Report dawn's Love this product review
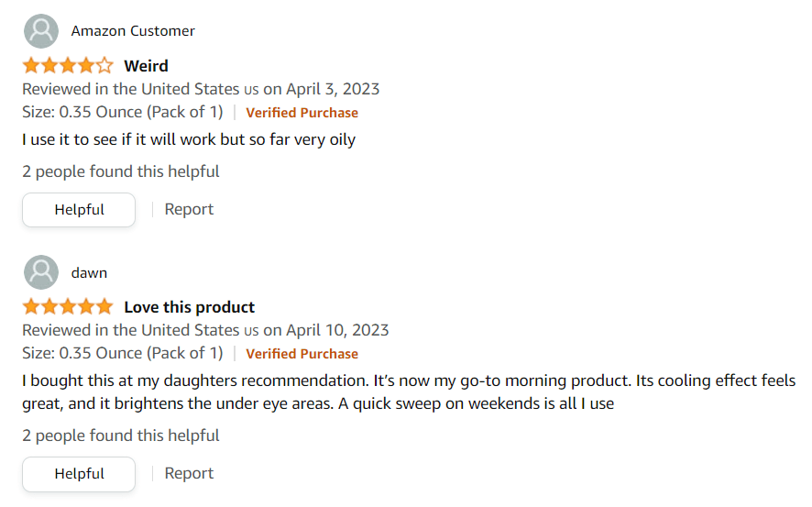Screen dimensions: 812x507 click(x=189, y=473)
